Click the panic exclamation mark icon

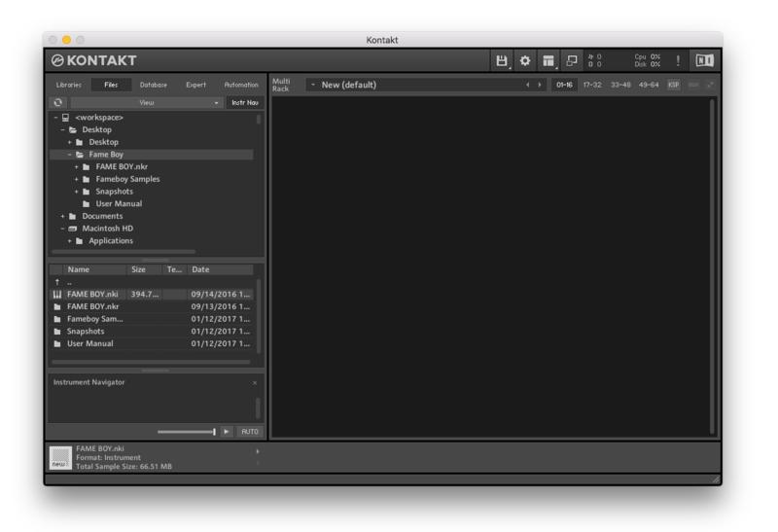point(678,60)
